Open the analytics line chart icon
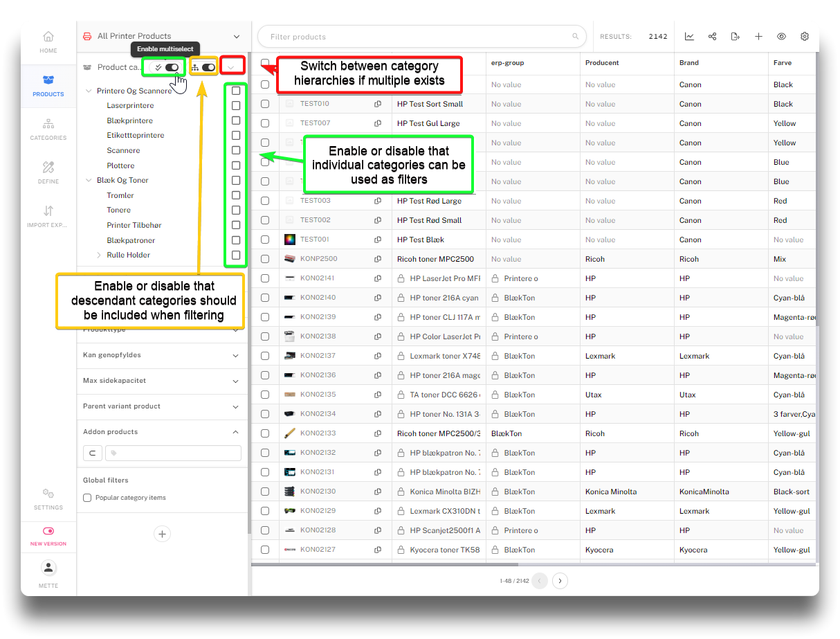Viewport: 840px width, 639px height. 689,37
